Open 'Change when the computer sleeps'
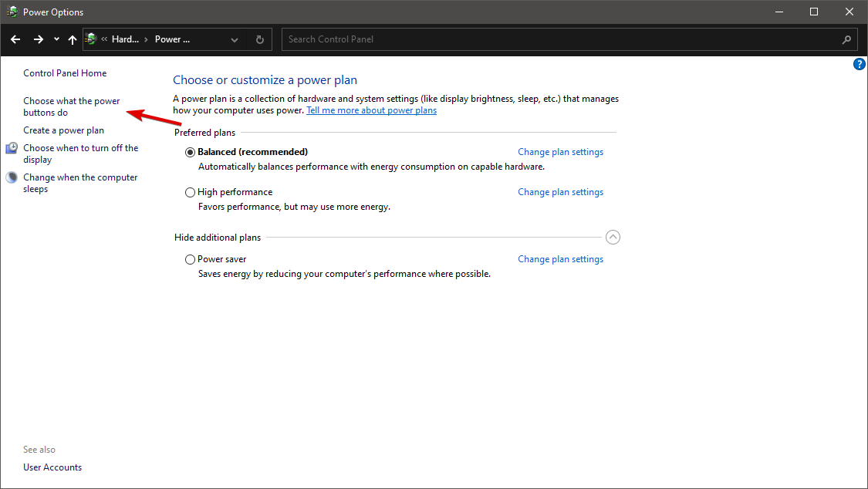Screen dimensions: 868x489 click(80, 183)
